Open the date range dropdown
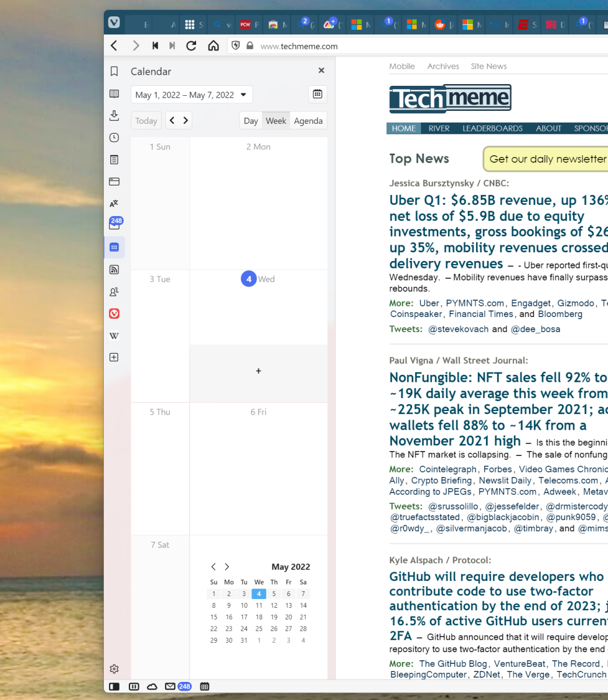Image resolution: width=608 pixels, height=700 pixels. point(192,95)
